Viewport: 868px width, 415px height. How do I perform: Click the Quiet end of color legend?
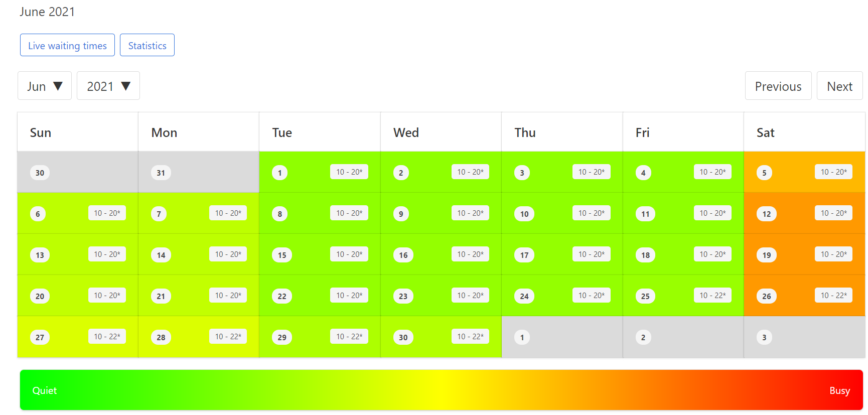45,390
